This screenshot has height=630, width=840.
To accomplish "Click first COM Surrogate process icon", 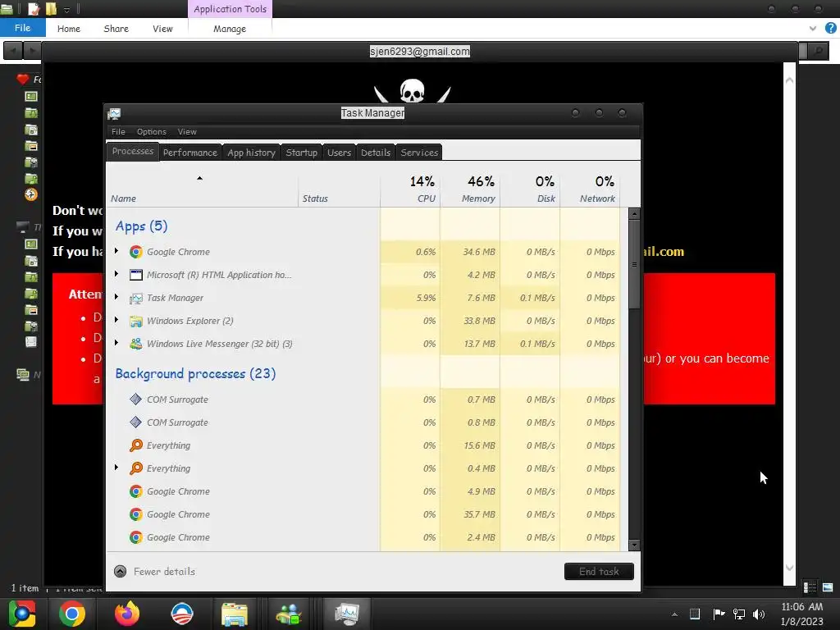I will click(x=136, y=399).
